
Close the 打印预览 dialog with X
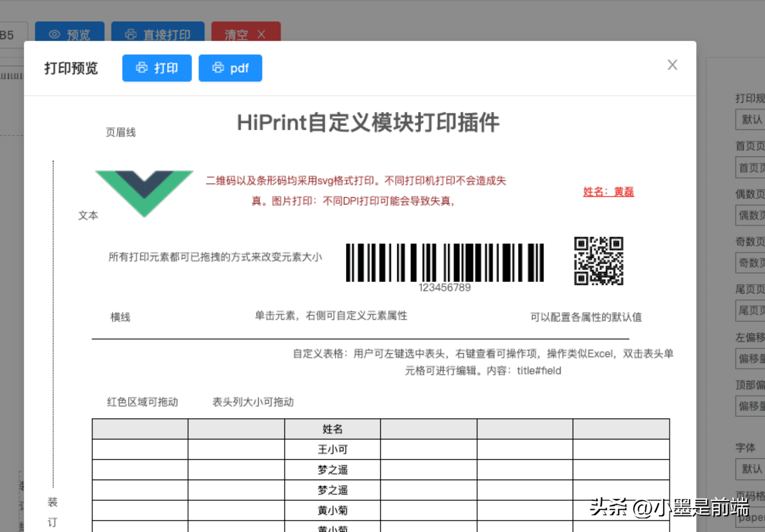tap(672, 65)
